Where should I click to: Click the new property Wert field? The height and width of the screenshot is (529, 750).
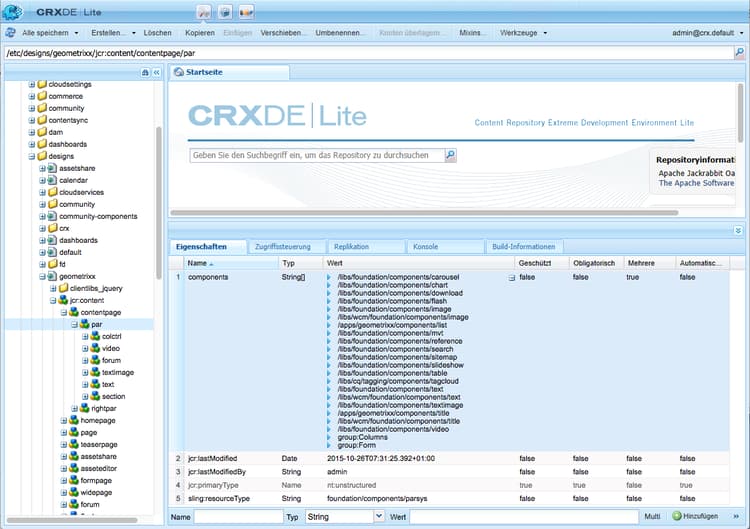click(524, 517)
